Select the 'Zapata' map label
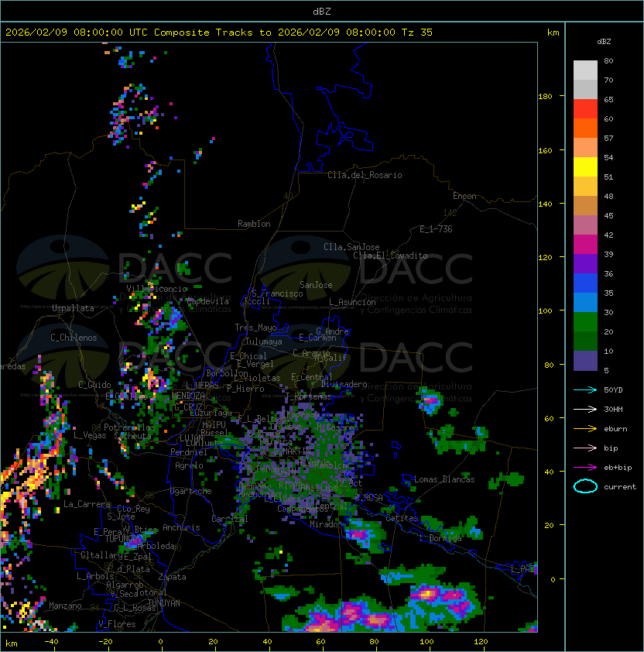The width and height of the screenshot is (644, 652). tap(172, 577)
